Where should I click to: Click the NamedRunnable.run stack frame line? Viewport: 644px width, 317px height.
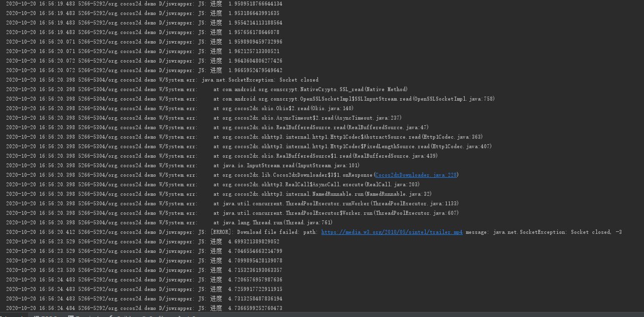coord(323,194)
